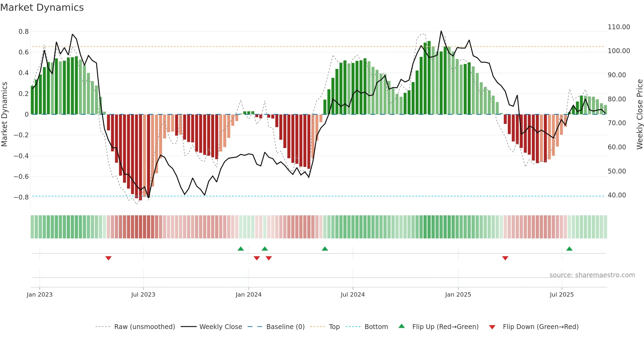Click the Jan 2024 x-axis label

click(249, 294)
